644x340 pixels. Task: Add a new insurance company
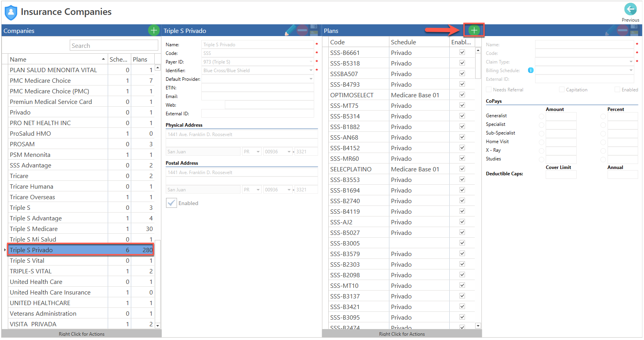(154, 30)
